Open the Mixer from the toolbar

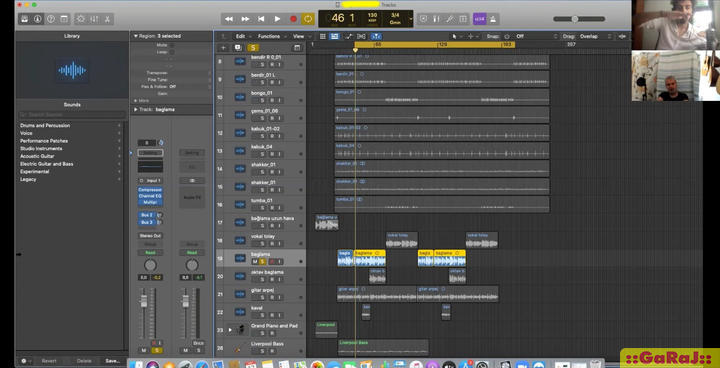coord(94,19)
